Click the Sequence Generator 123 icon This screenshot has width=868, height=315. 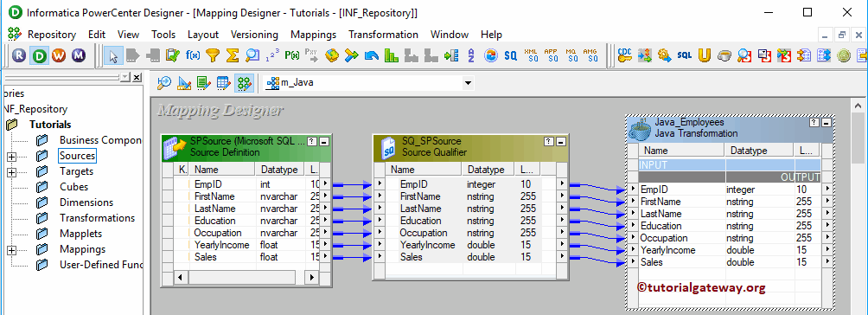click(272, 55)
